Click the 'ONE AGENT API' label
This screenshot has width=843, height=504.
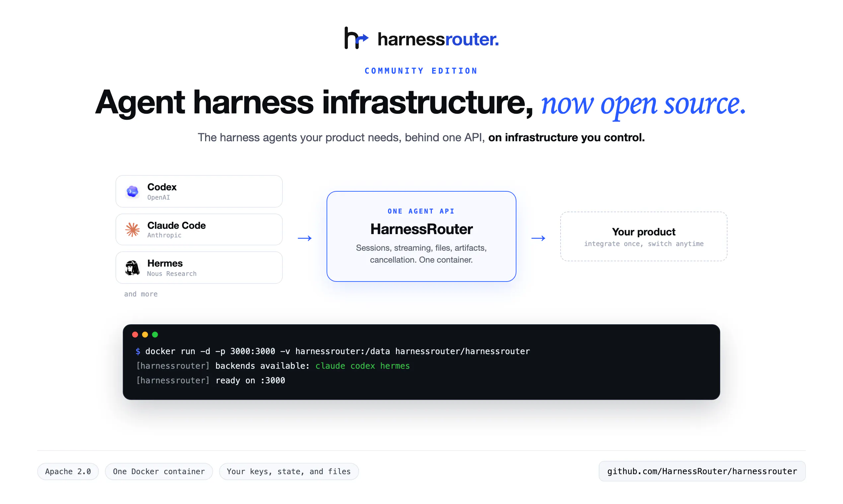421,211
